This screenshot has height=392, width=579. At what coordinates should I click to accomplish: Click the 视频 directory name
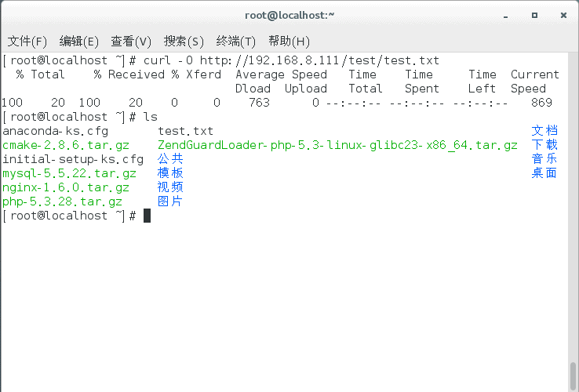pos(170,187)
